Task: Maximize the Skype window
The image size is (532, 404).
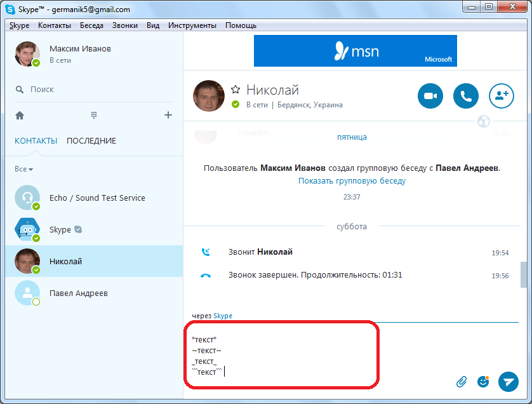Action: (x=489, y=7)
